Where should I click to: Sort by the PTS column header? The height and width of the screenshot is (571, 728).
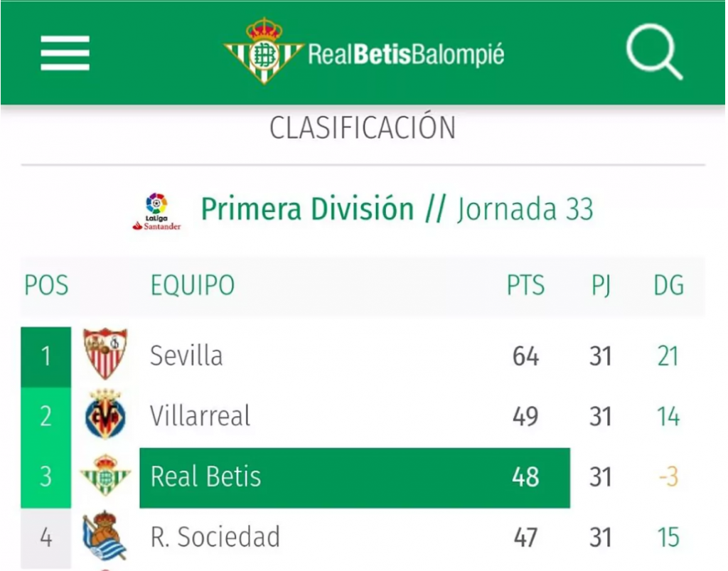(525, 285)
